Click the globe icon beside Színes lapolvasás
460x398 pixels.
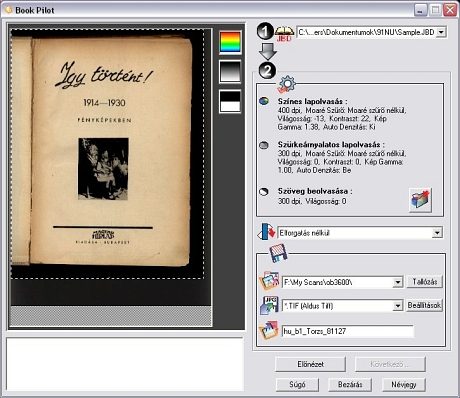(264, 101)
